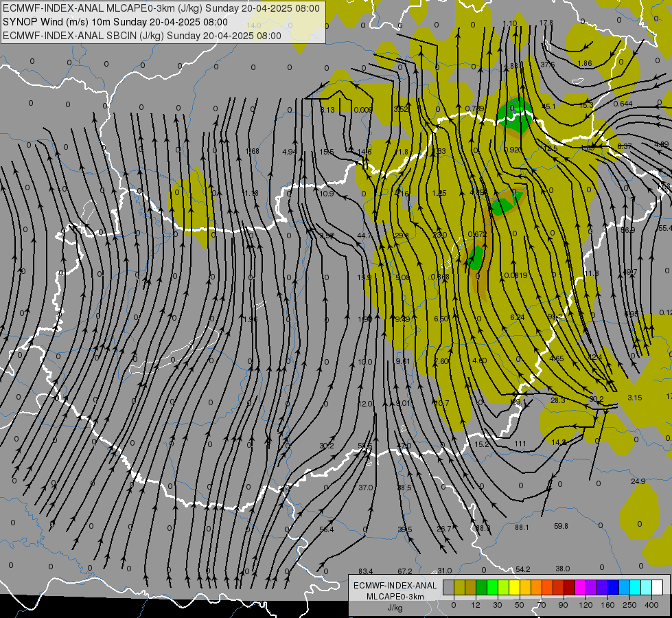Image resolution: width=672 pixels, height=618 pixels.
Task: Click the legend tick label 400
Action: (x=651, y=605)
